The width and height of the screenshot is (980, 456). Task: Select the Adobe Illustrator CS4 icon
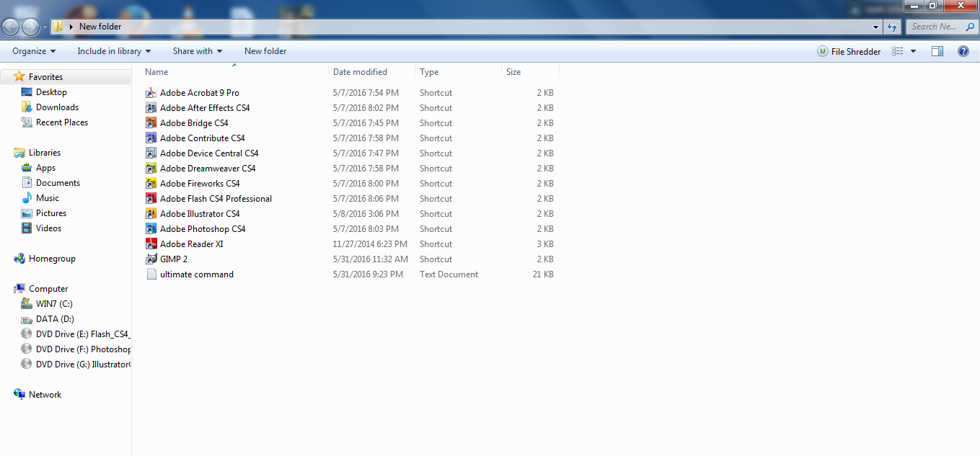pyautogui.click(x=151, y=214)
